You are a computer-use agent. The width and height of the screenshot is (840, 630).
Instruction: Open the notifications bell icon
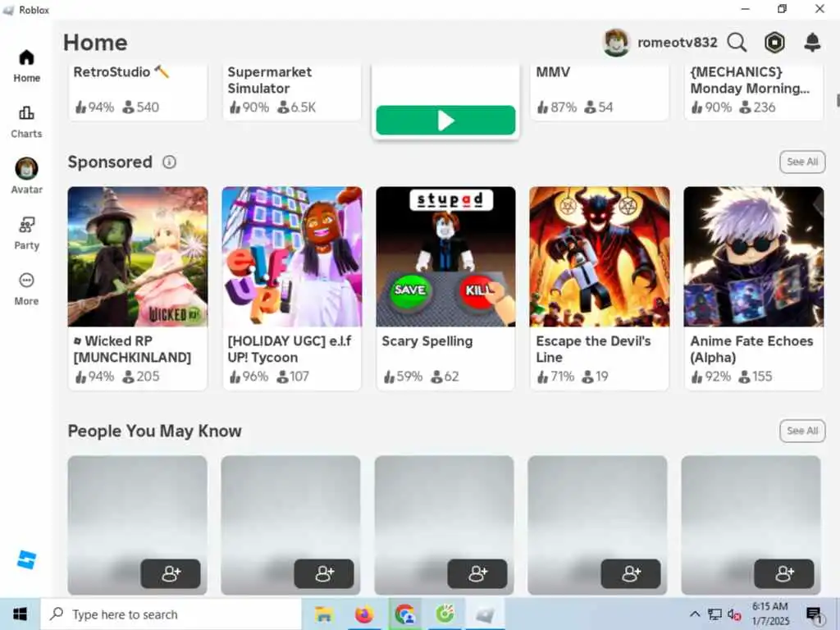point(812,43)
